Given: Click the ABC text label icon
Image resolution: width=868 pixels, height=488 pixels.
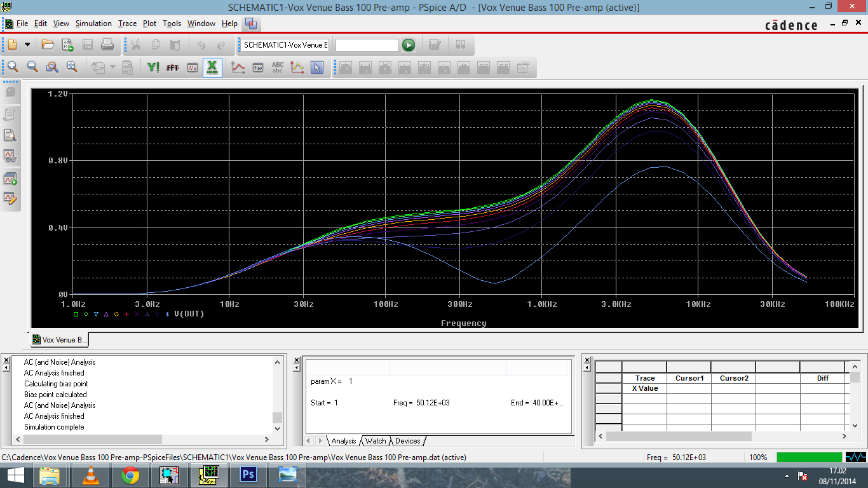Looking at the screenshot, I should click(x=278, y=67).
